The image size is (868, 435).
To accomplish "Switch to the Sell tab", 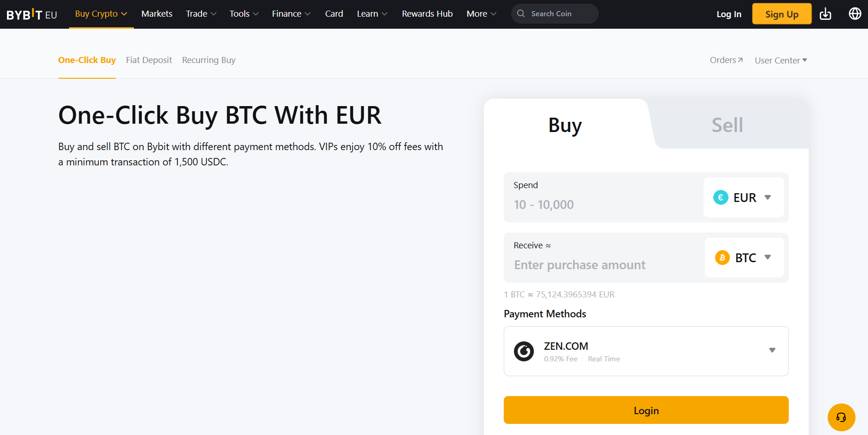I will tap(727, 125).
